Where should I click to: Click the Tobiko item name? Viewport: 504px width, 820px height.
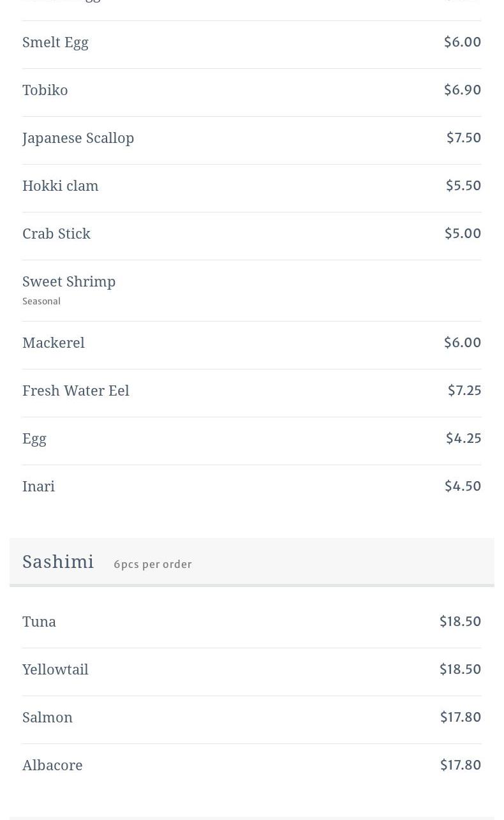(45, 90)
